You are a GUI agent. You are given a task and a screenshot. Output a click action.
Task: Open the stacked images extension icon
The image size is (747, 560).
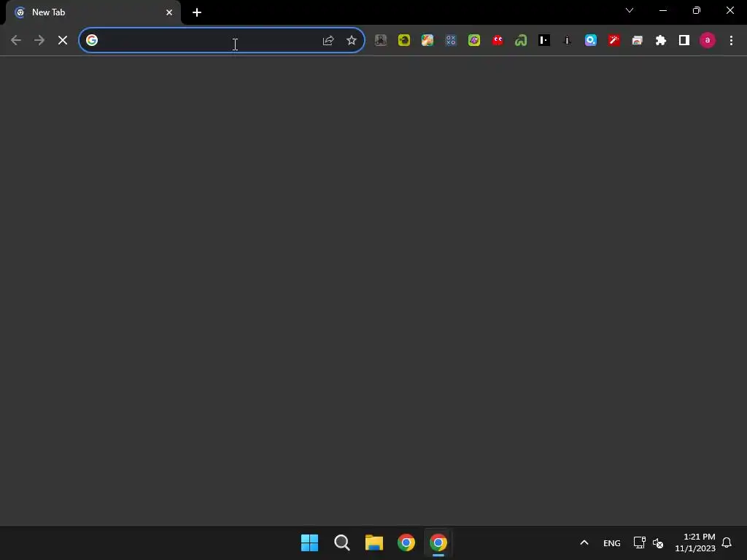coord(638,41)
